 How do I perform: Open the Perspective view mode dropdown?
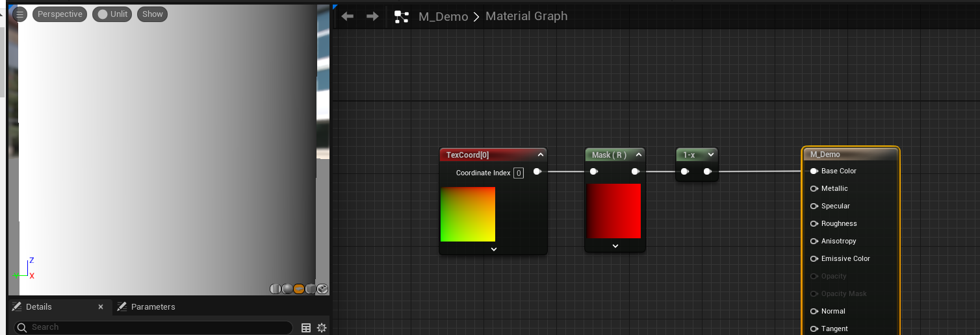coord(60,14)
